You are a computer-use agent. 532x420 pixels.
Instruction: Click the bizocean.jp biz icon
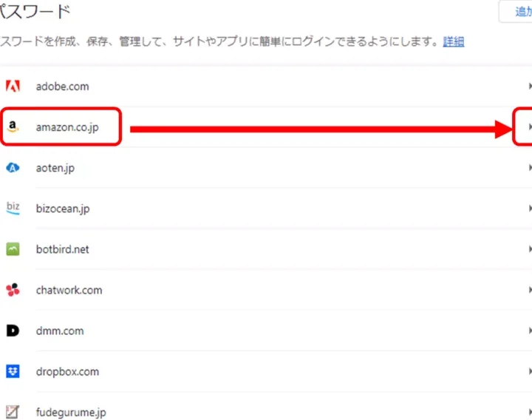tap(13, 209)
